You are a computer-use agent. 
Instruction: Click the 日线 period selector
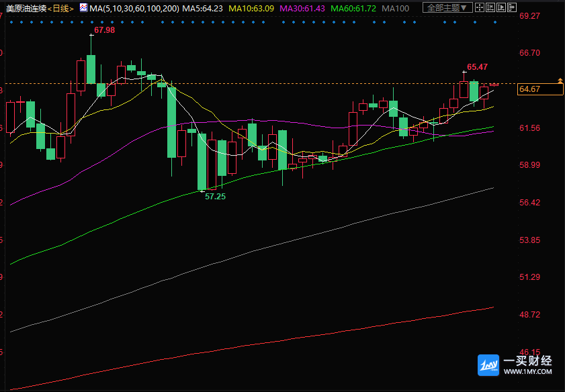61,8
